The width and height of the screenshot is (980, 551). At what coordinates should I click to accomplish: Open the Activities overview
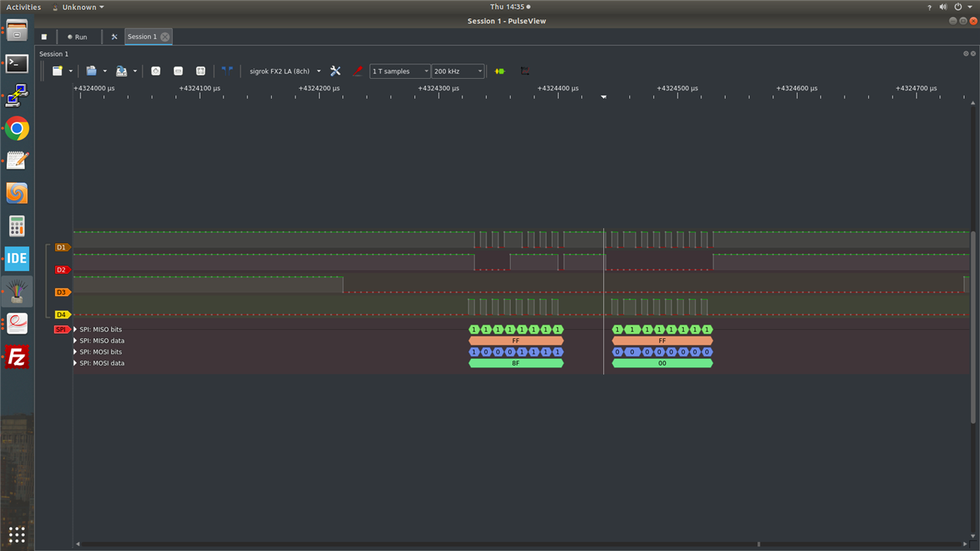(x=23, y=7)
